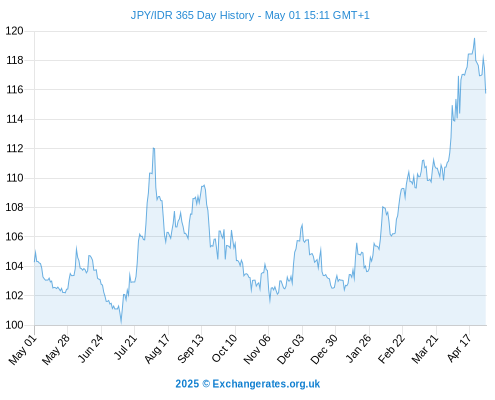Click the Jun 24 axis label
Viewport: 495px width, 400px height.
tap(91, 348)
